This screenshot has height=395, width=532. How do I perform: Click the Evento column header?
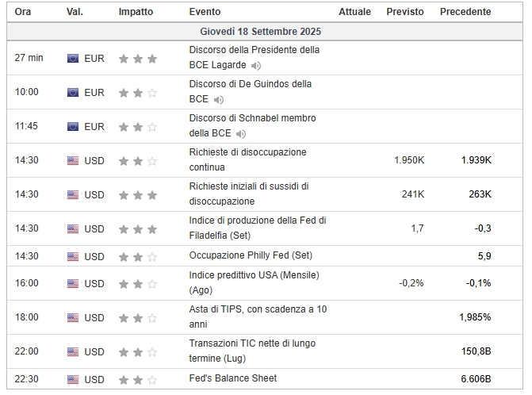tap(205, 12)
